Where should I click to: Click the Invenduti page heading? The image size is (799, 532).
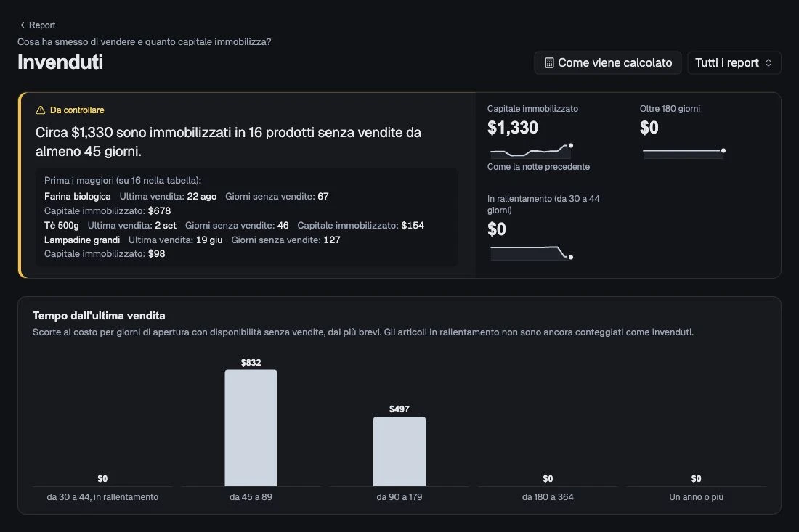point(60,62)
